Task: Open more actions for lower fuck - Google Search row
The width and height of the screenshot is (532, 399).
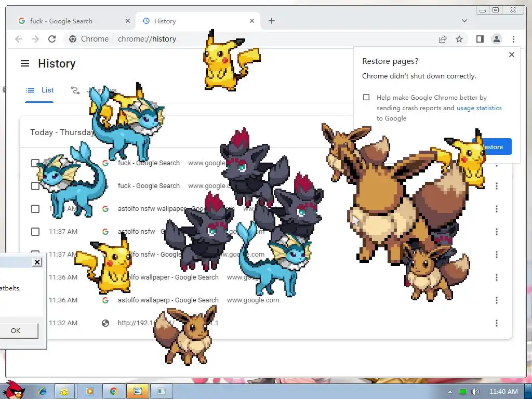Action: point(496,186)
